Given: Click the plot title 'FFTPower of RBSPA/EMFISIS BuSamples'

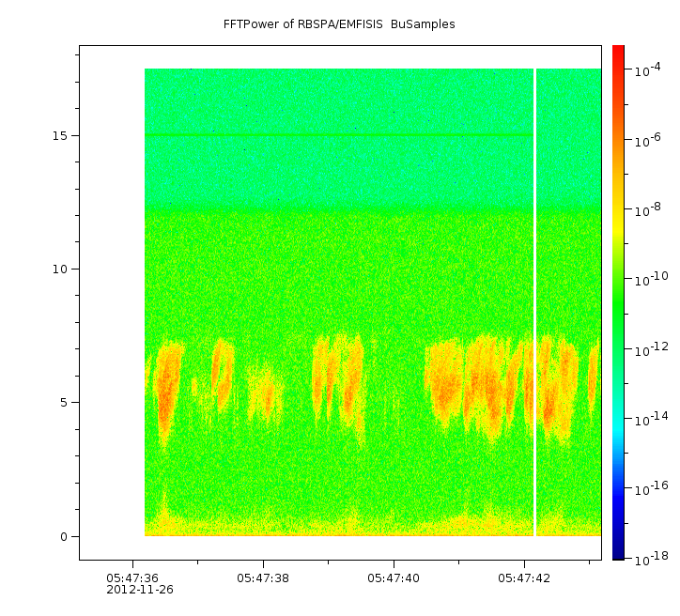Looking at the screenshot, I should [339, 24].
